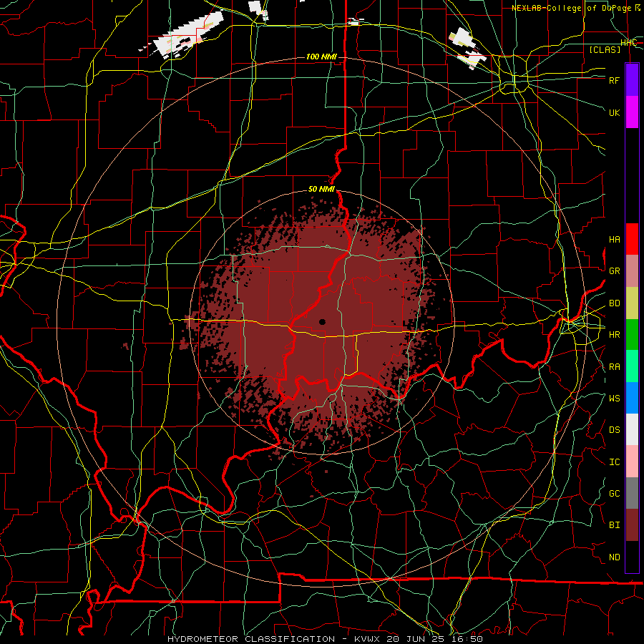Click the UK legend label
The height and width of the screenshot is (644, 644).
click(x=614, y=112)
